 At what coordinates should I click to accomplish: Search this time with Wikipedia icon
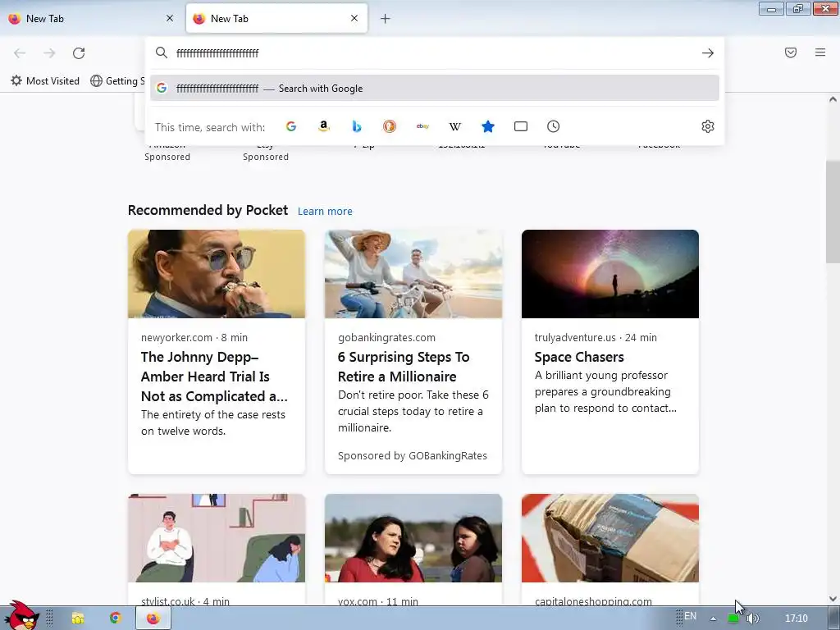point(454,126)
